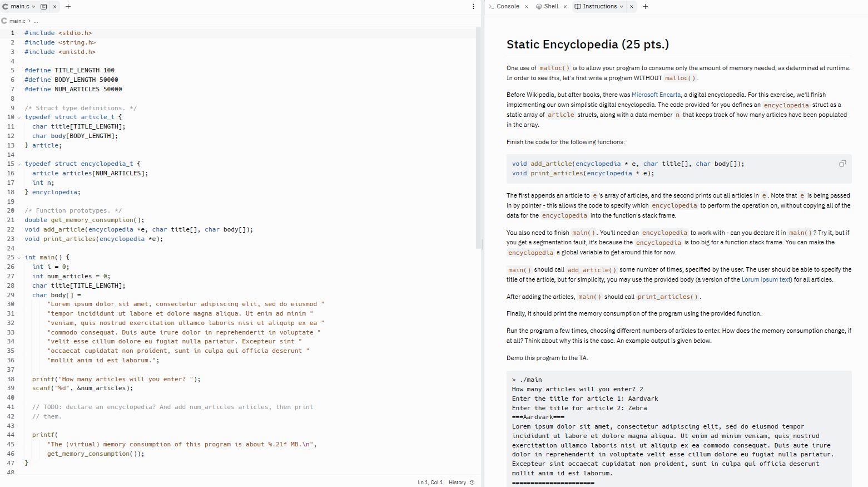
Task: Click the #define NUM_ARTICLES 50000 line
Action: click(73, 89)
